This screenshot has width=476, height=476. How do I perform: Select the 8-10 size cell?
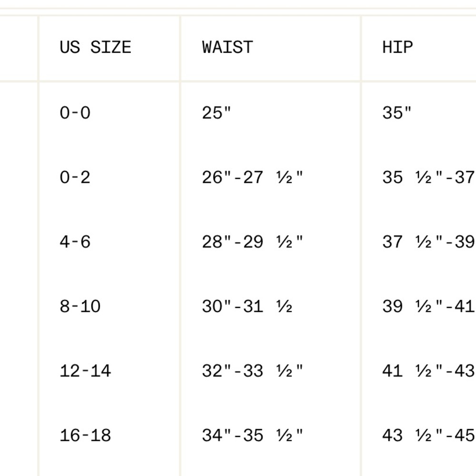click(80, 306)
